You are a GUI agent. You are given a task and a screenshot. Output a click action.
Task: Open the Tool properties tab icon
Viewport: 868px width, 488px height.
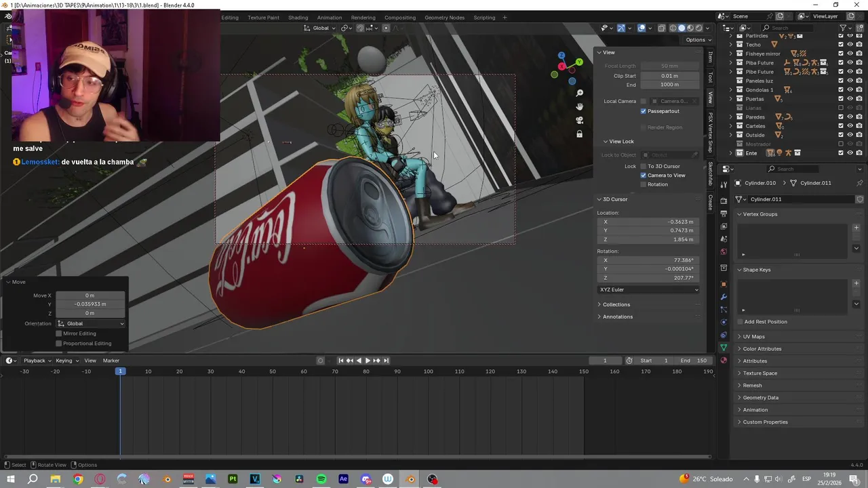click(724, 184)
